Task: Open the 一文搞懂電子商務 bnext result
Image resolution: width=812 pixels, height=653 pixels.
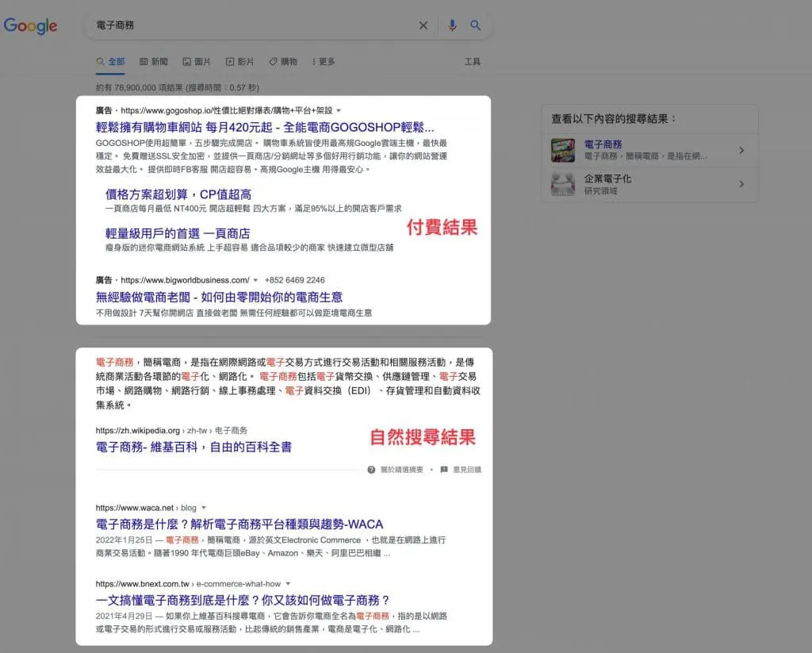Action: 243,600
